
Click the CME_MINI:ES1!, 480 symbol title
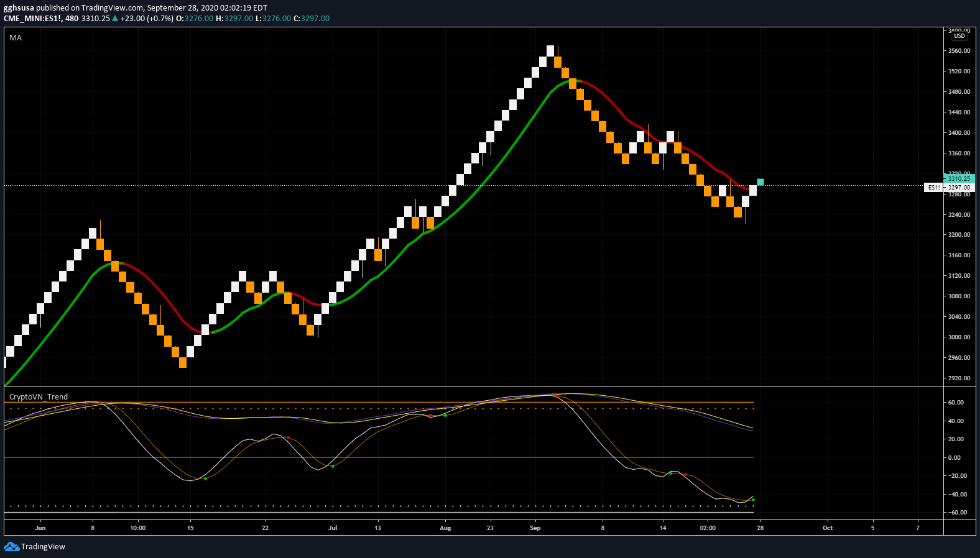click(41, 18)
